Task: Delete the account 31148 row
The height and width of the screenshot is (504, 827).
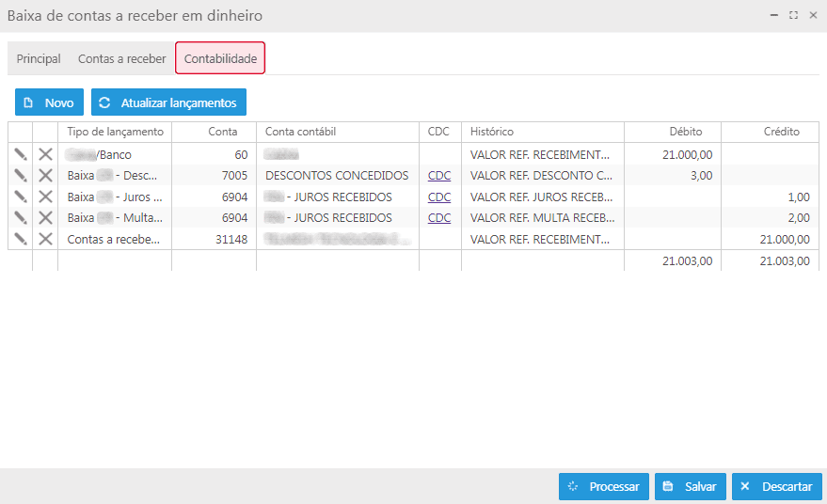Action: click(x=45, y=239)
